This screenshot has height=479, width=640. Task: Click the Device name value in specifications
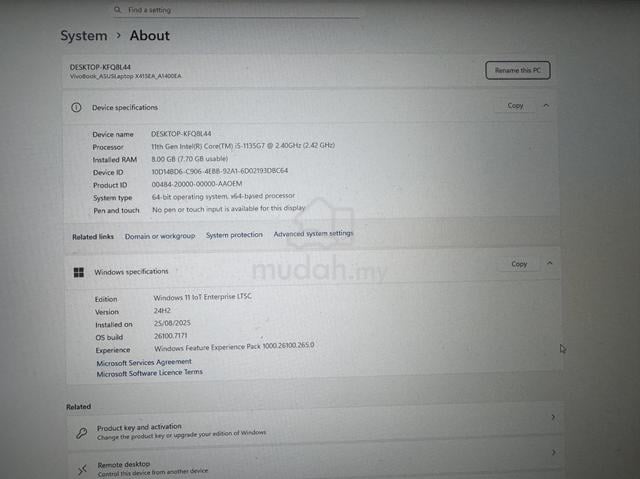pyautogui.click(x=181, y=134)
